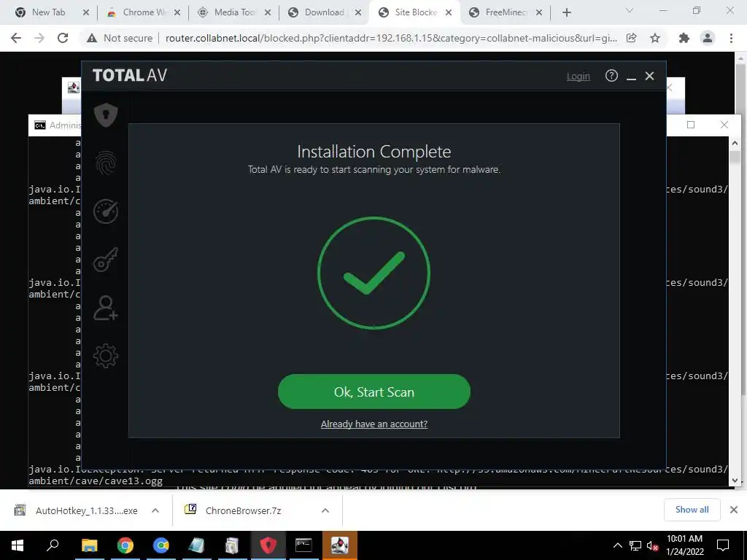Expand ChroneBrowser.7z download options chevron
The height and width of the screenshot is (560, 747).
click(x=325, y=510)
